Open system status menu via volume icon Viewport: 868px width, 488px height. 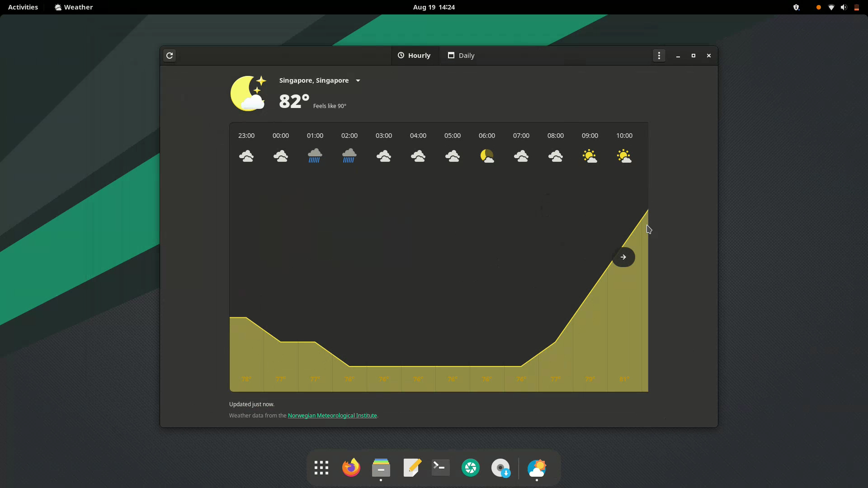(x=844, y=7)
